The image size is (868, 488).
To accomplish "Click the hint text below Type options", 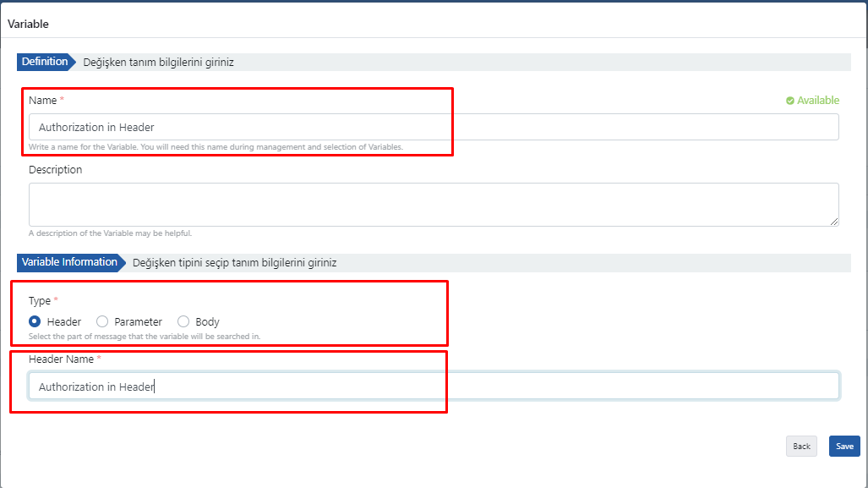I will pyautogui.click(x=145, y=337).
